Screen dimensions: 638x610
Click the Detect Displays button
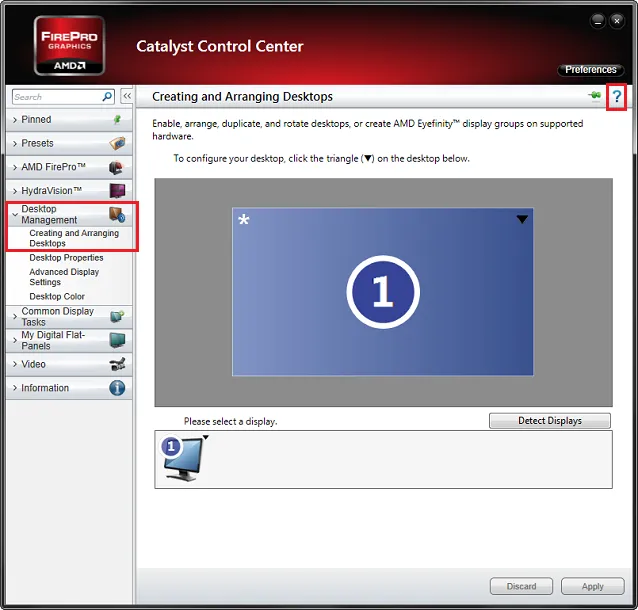549,421
